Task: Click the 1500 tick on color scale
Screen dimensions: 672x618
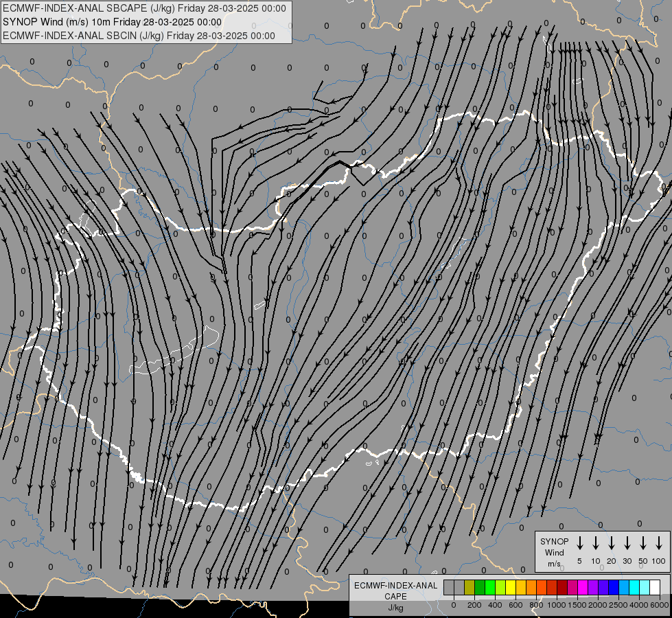Action: 577,605
